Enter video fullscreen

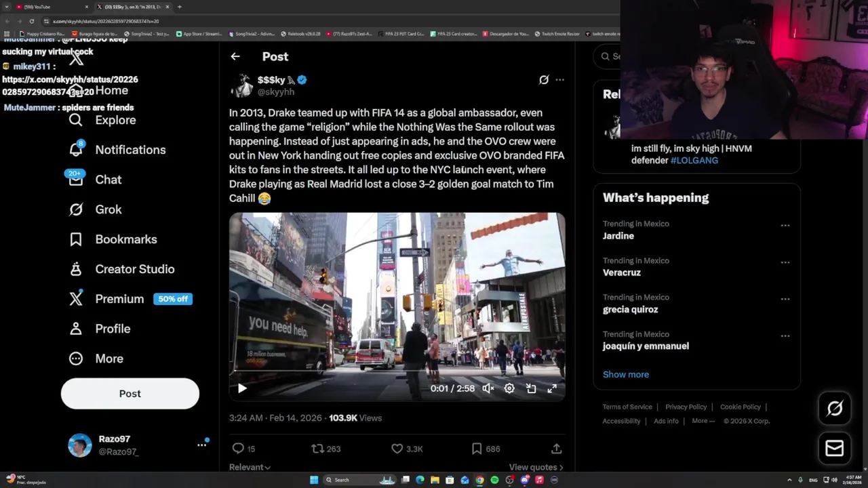point(552,388)
